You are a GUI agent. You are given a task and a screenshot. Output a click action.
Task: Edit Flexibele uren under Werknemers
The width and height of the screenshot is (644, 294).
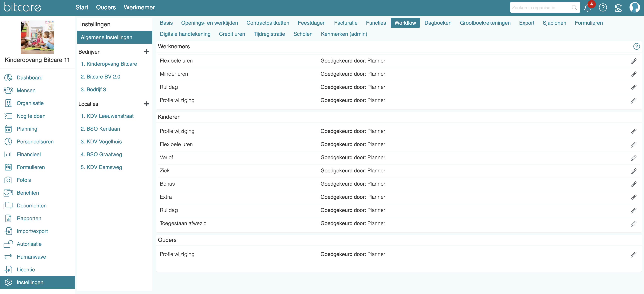point(633,61)
